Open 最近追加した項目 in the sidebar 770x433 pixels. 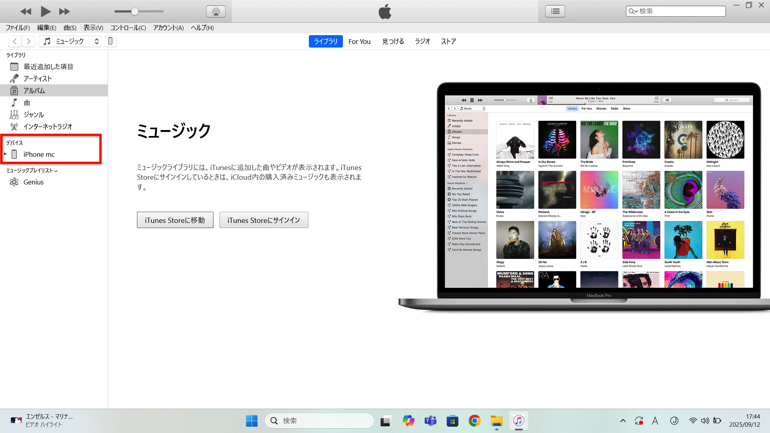(x=48, y=67)
